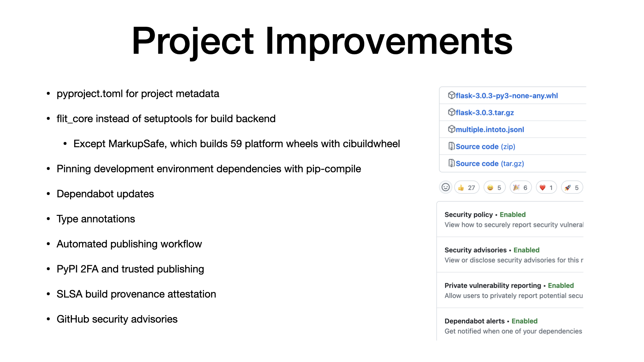Open the Security policy setting row
This screenshot has width=644, height=362.
(x=510, y=219)
